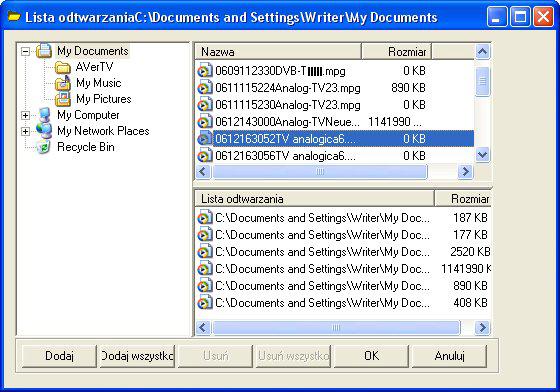Click icon of 187 KB playlist entry
The image size is (560, 392).
point(204,218)
